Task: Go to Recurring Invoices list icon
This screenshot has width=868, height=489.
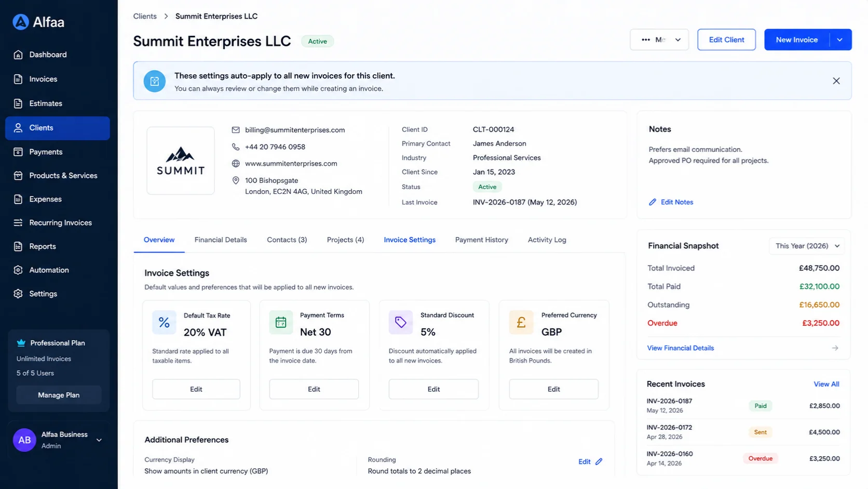Action: pos(18,222)
